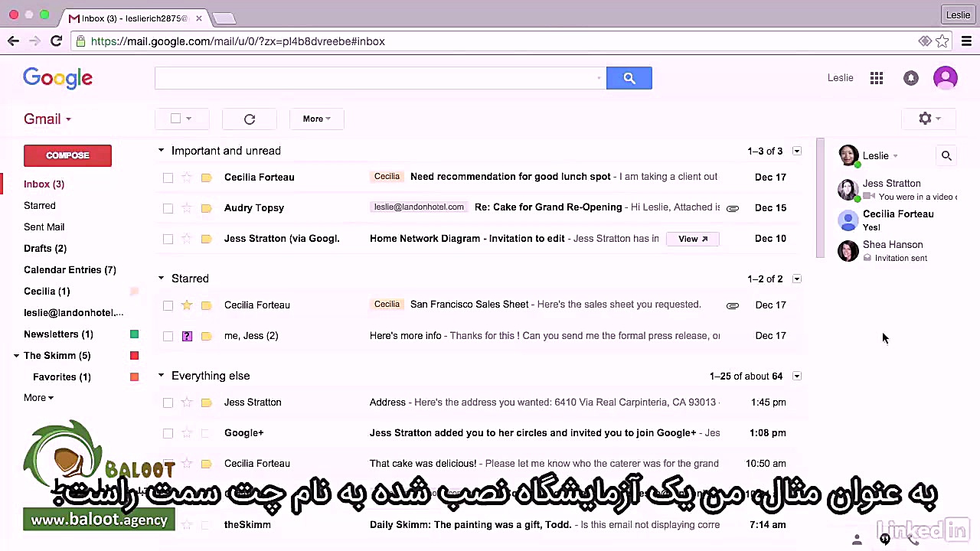Reload the page in Chrome
980x551 pixels.
click(56, 41)
